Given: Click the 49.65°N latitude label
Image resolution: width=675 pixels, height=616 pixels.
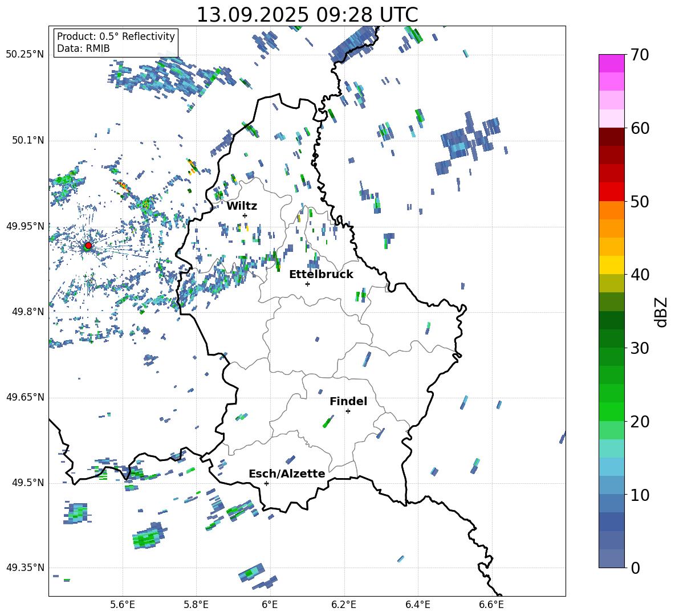Looking at the screenshot, I should click(x=25, y=397).
